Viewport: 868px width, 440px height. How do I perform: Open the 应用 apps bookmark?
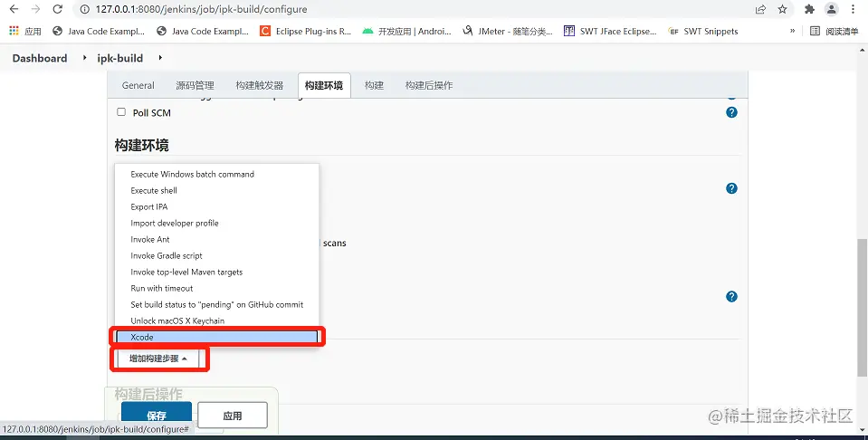point(25,32)
